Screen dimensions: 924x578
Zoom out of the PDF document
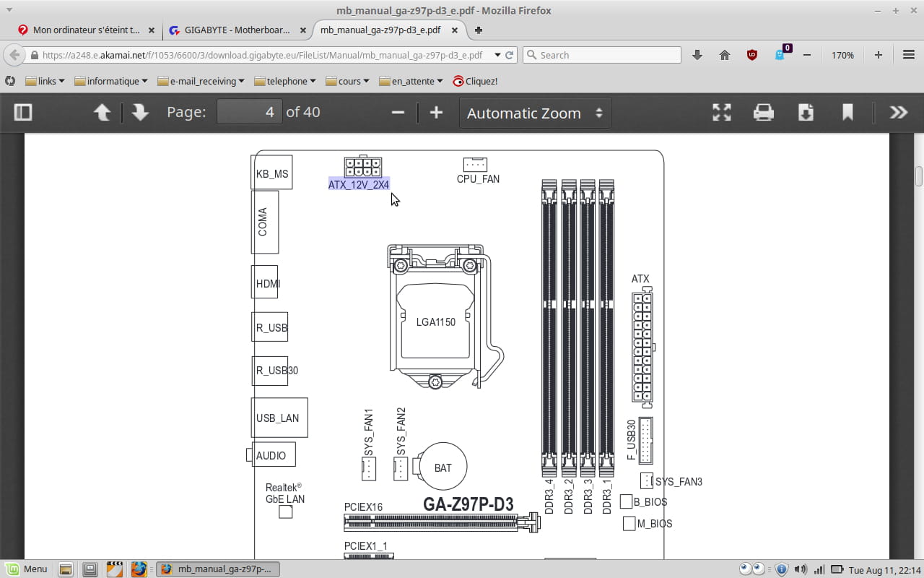pos(398,112)
